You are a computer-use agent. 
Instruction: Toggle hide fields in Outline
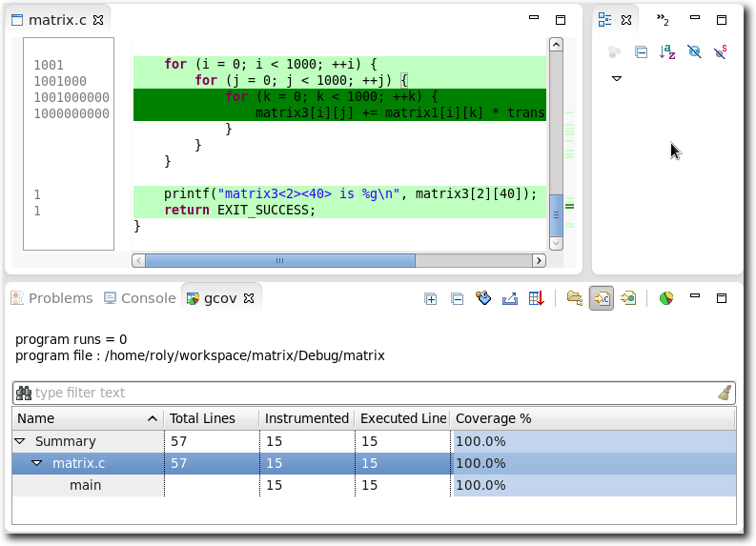(694, 51)
